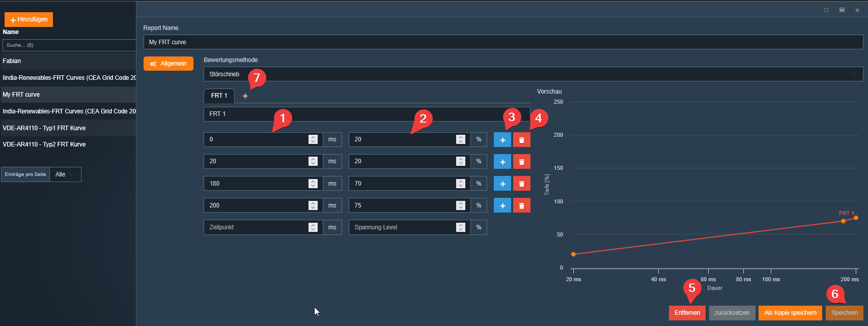Viewport: 868px width, 326px height.
Task: Click the fullscreen icon in window header
Action: (826, 10)
